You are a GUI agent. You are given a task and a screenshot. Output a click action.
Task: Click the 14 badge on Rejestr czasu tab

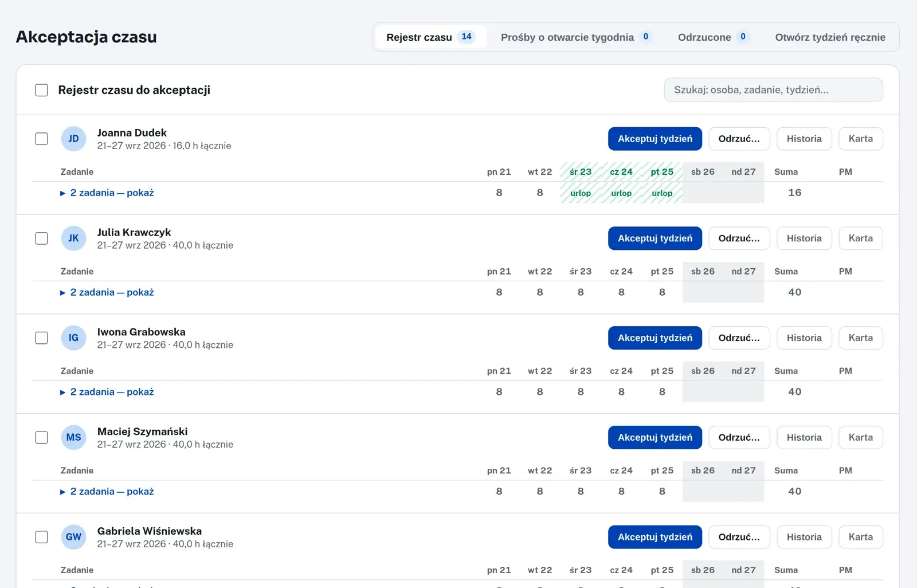(467, 37)
